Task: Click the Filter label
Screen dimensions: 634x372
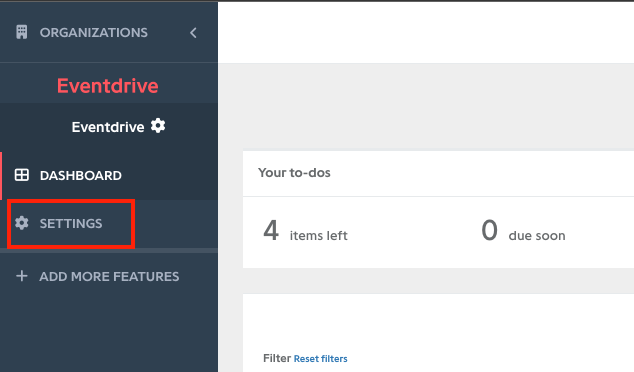Action: pos(277,358)
